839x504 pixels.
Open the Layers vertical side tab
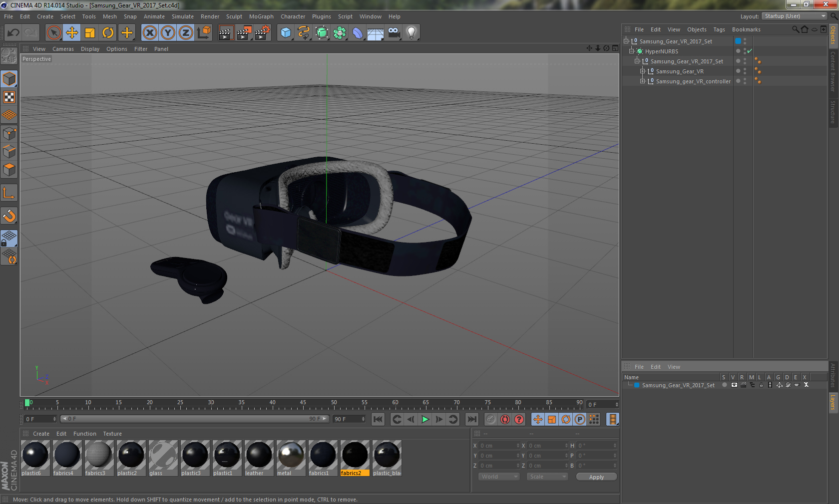pyautogui.click(x=833, y=402)
